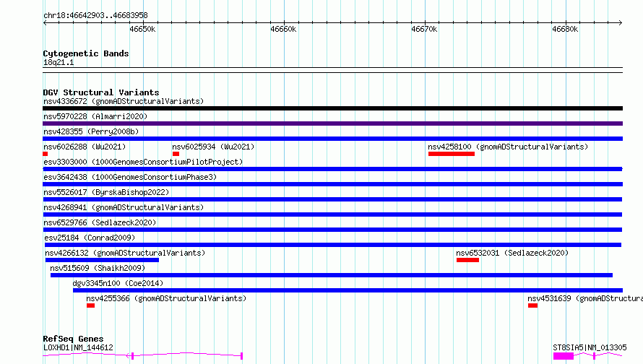Open the nsv4266132 (gnomADStructuralVariants) label
643x364 pixels.
pyautogui.click(x=125, y=253)
